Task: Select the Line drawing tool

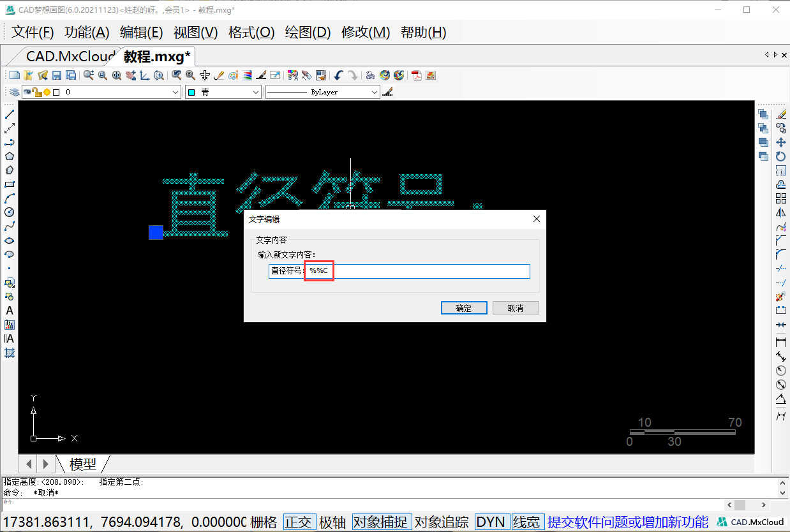Action: (10, 114)
